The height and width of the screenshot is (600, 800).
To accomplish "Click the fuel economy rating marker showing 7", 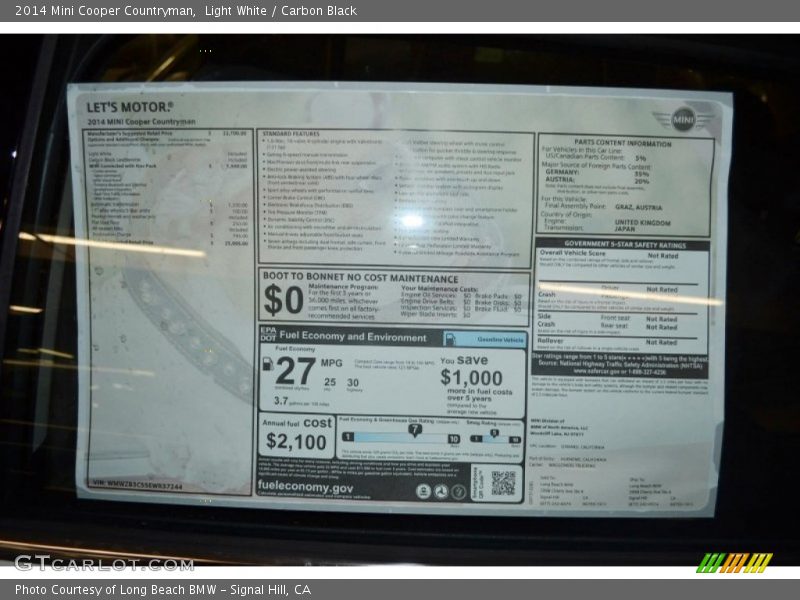I will click(415, 430).
